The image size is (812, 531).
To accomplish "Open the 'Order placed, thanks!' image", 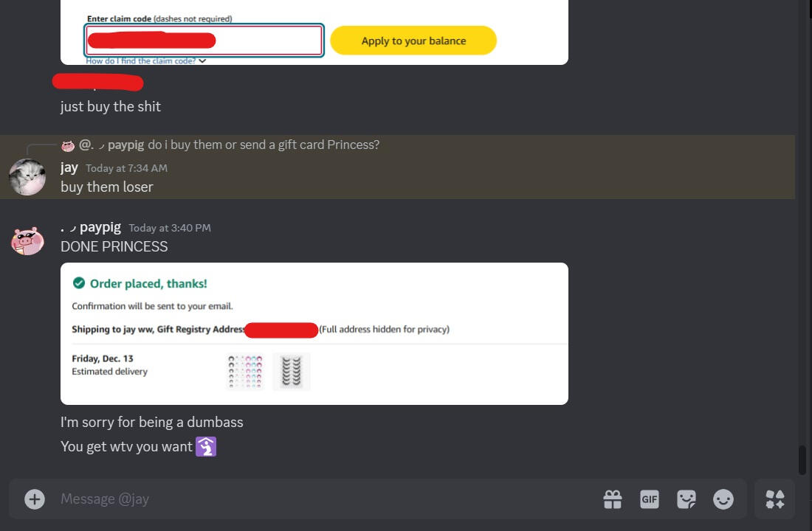I will 314,334.
